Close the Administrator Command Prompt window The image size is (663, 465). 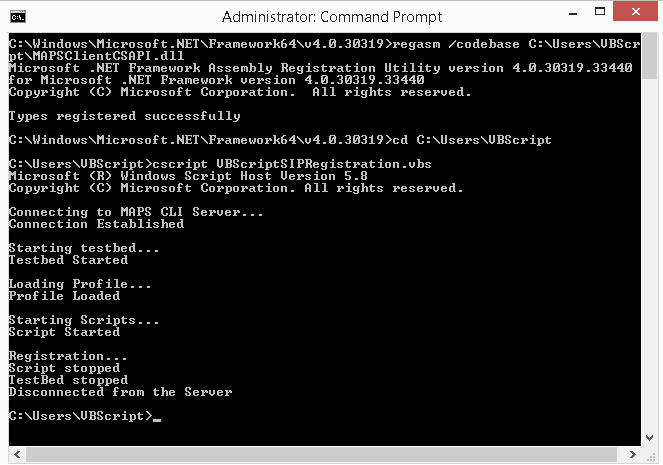coord(636,11)
